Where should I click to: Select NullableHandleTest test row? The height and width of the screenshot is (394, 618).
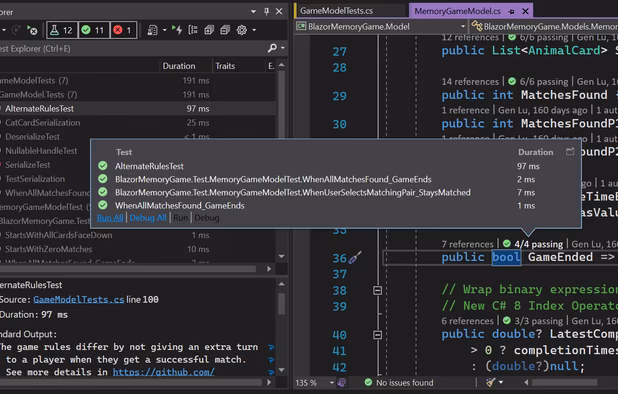click(41, 151)
